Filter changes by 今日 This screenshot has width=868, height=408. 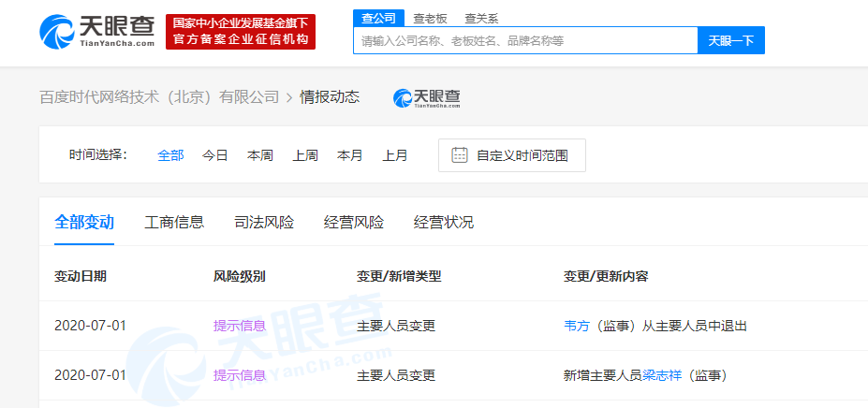[215, 155]
